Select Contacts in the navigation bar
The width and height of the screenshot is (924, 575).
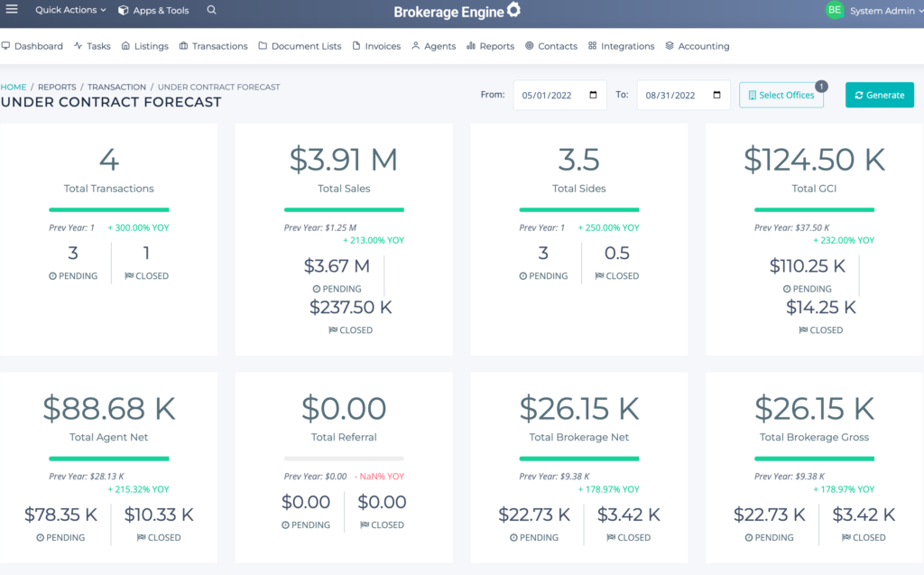point(551,45)
